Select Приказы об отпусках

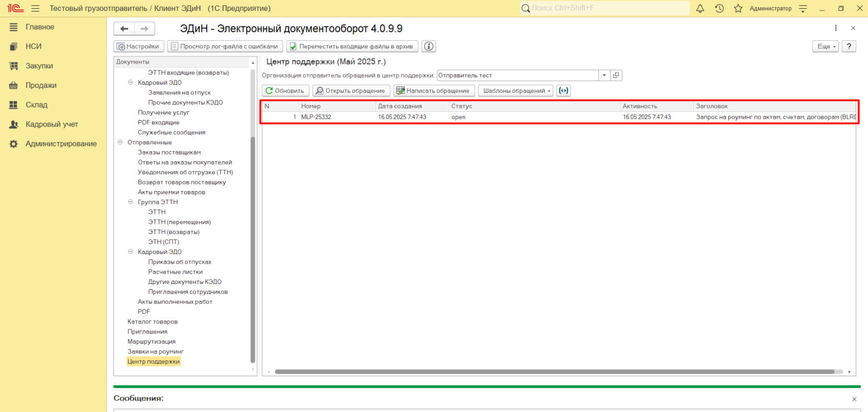click(180, 262)
